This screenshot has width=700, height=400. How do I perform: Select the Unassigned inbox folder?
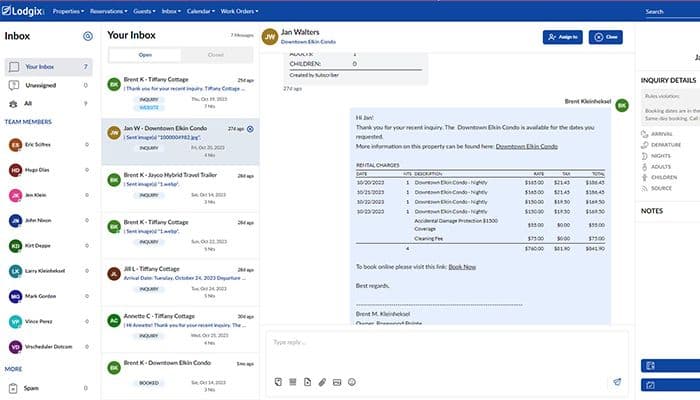[x=40, y=85]
